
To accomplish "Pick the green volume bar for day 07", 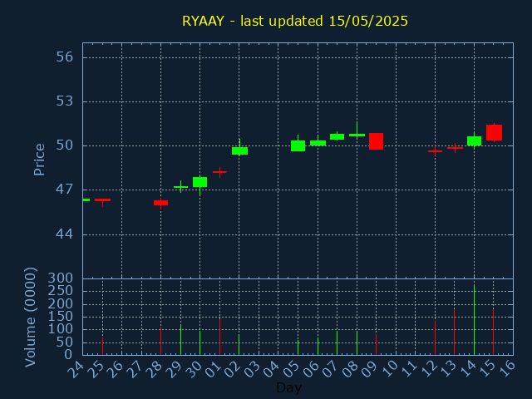I will (x=337, y=343).
